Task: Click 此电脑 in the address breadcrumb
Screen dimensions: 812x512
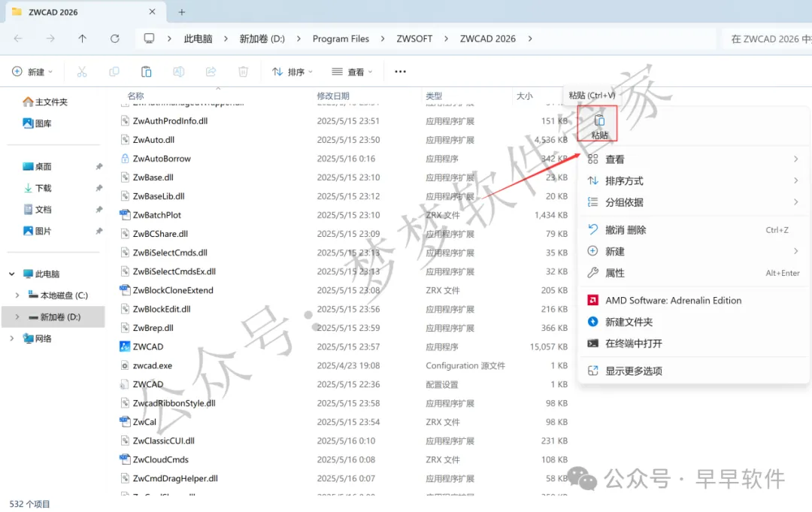Action: pos(198,39)
